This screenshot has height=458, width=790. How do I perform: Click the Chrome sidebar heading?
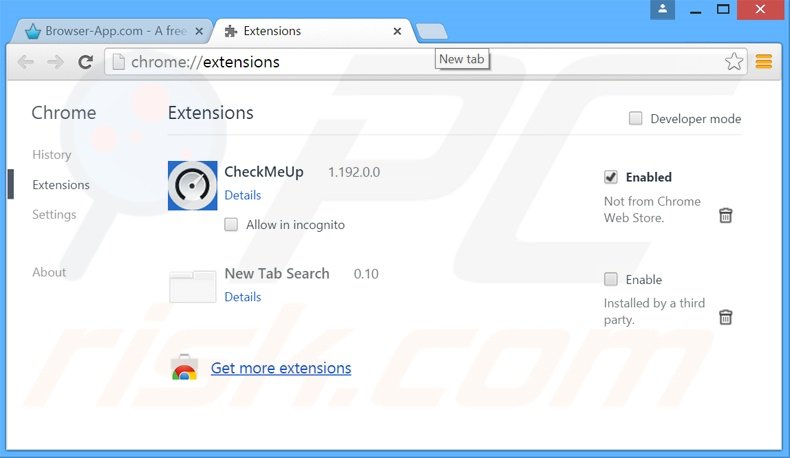click(x=63, y=113)
